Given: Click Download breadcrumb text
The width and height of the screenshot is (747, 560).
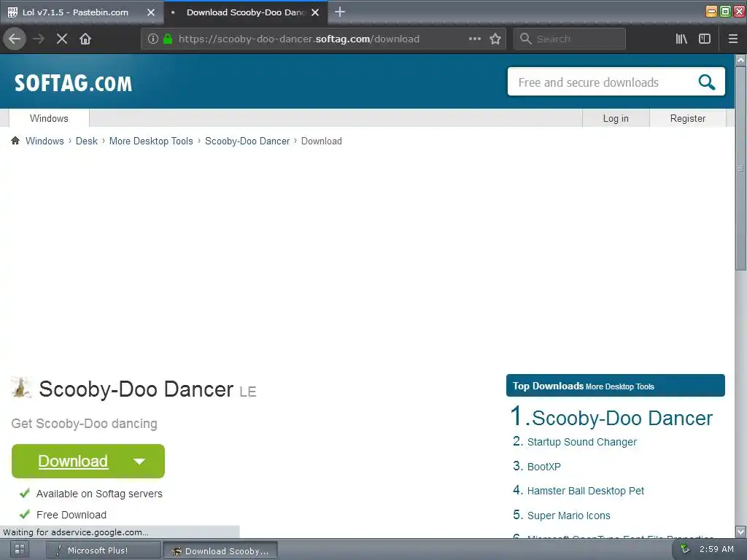Looking at the screenshot, I should (x=322, y=141).
